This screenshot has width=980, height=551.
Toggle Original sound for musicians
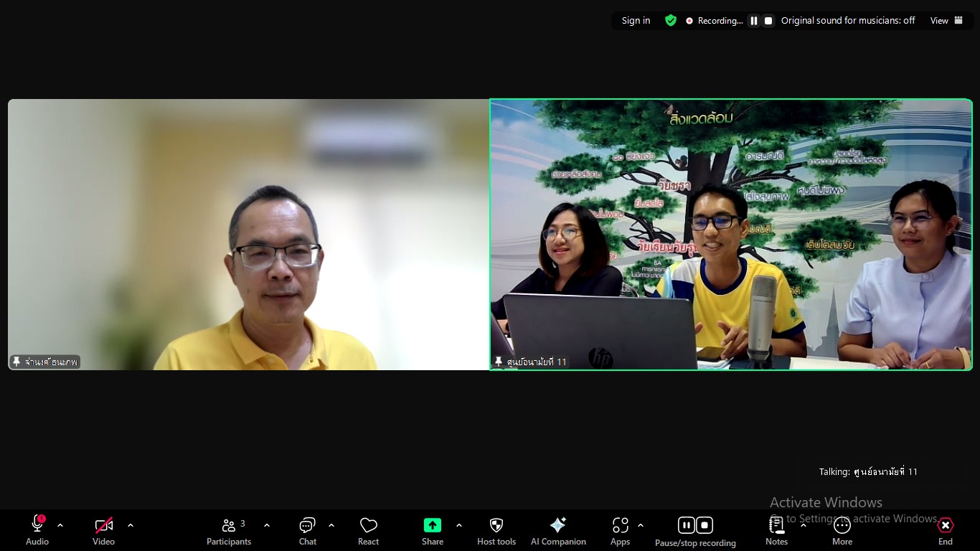pyautogui.click(x=848, y=21)
